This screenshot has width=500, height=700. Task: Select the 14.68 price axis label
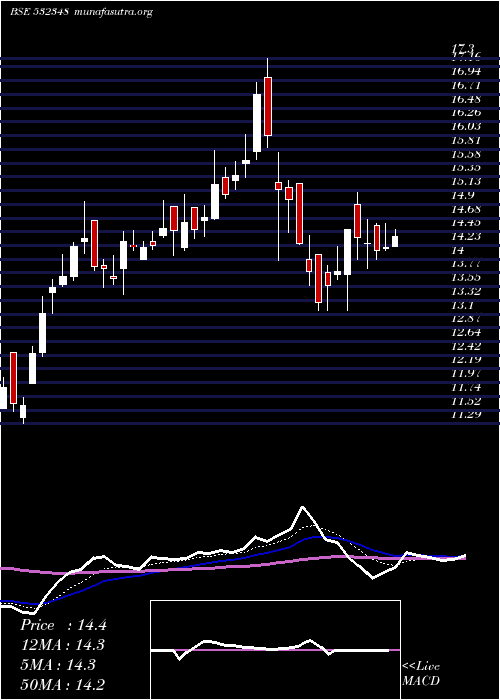(467, 209)
